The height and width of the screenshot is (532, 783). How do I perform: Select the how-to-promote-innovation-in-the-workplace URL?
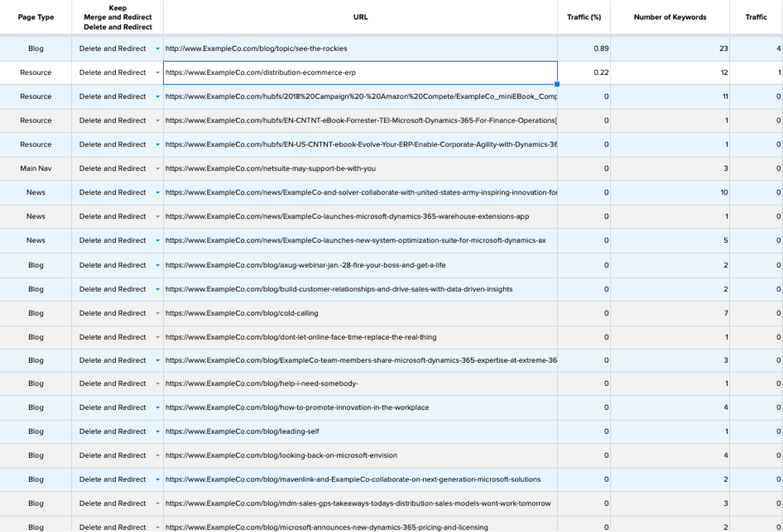(297, 408)
